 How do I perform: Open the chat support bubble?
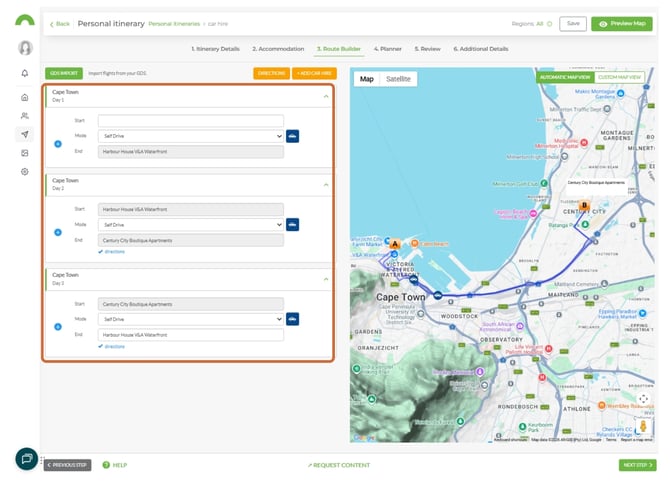click(x=26, y=458)
